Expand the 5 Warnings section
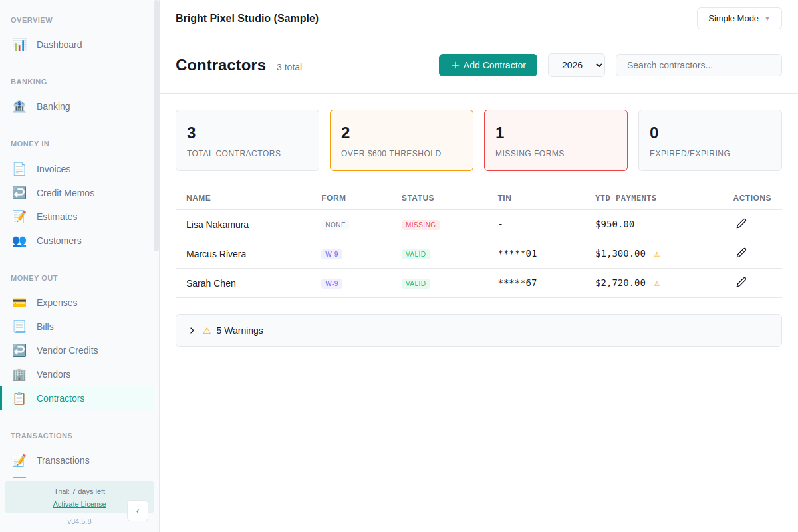Image resolution: width=798 pixels, height=532 pixels. pyautogui.click(x=233, y=331)
